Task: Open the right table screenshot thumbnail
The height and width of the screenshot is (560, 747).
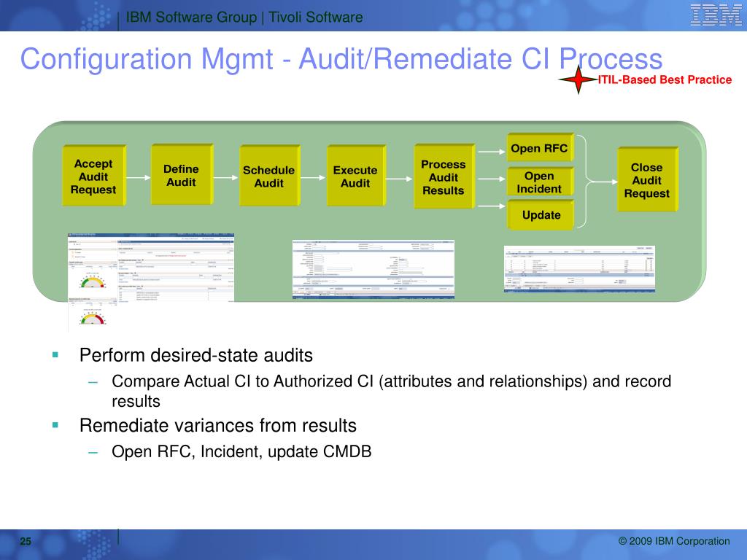Action: tap(579, 268)
